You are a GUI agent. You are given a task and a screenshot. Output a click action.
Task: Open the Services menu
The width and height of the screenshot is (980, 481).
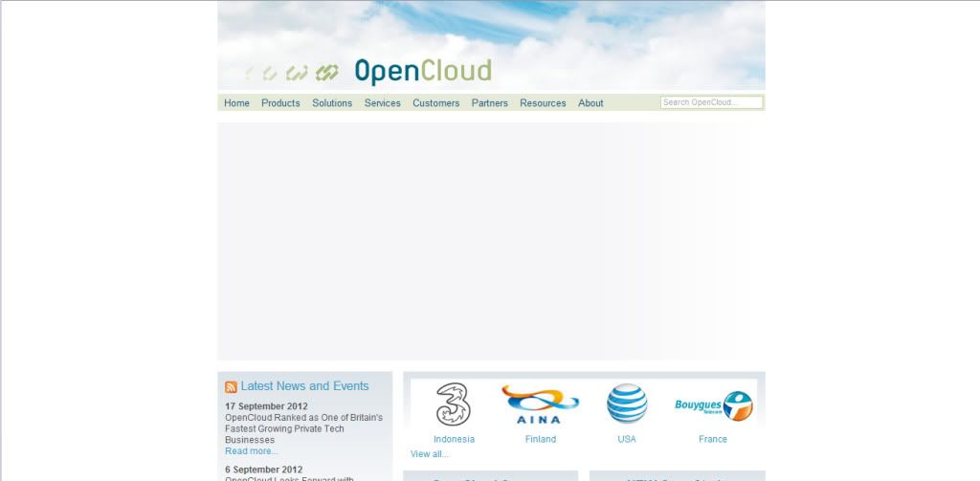coord(383,103)
